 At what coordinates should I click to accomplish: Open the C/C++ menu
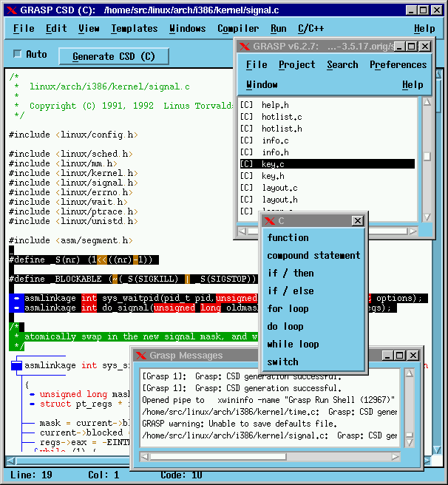coord(310,28)
